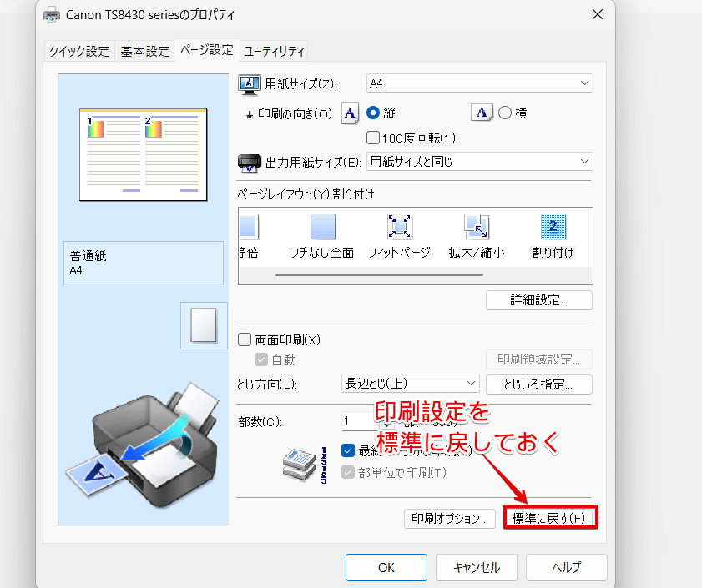Open the 出力用紙サイズ dropdown
Image resolution: width=702 pixels, height=588 pixels.
(x=479, y=161)
